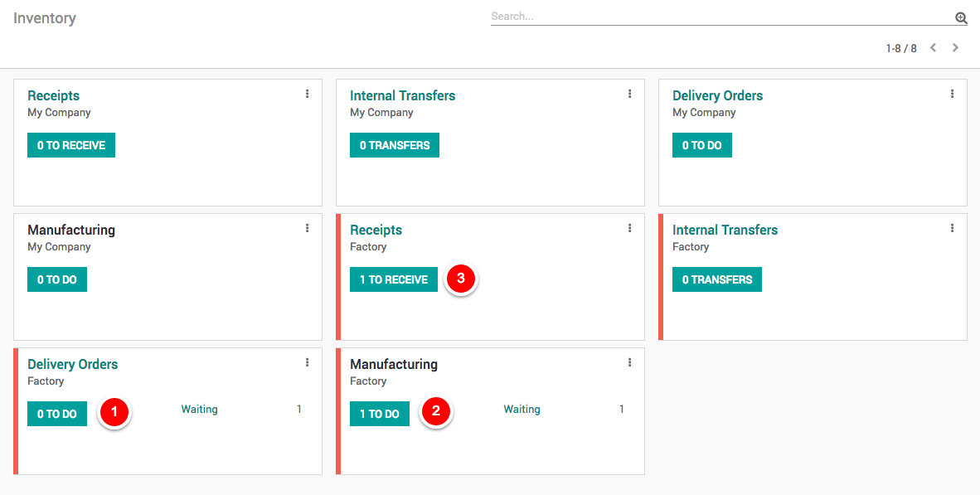The image size is (980, 495).
Task: Click the 0 TO RECEIVE button
Action: click(x=71, y=145)
